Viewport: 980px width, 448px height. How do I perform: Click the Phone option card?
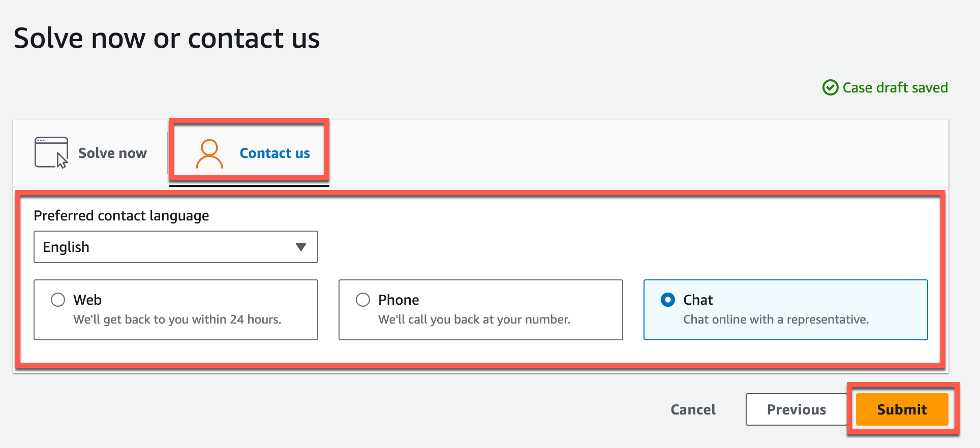(480, 310)
